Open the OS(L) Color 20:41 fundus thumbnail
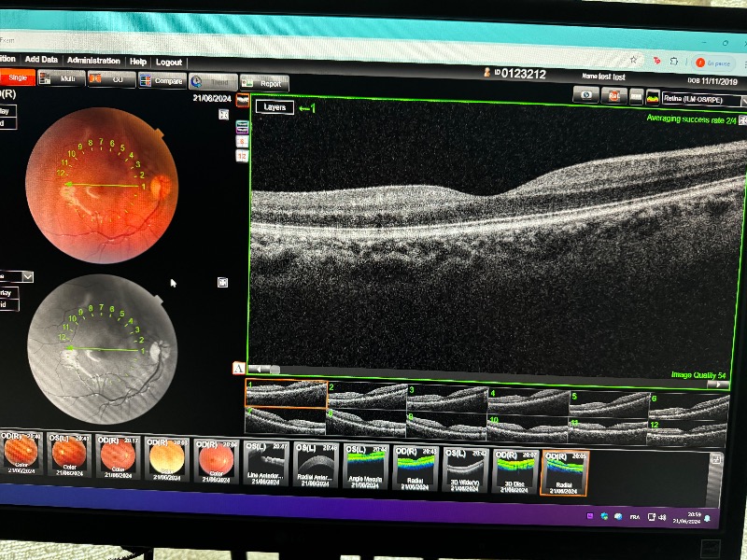This screenshot has width=747, height=560. (68, 455)
